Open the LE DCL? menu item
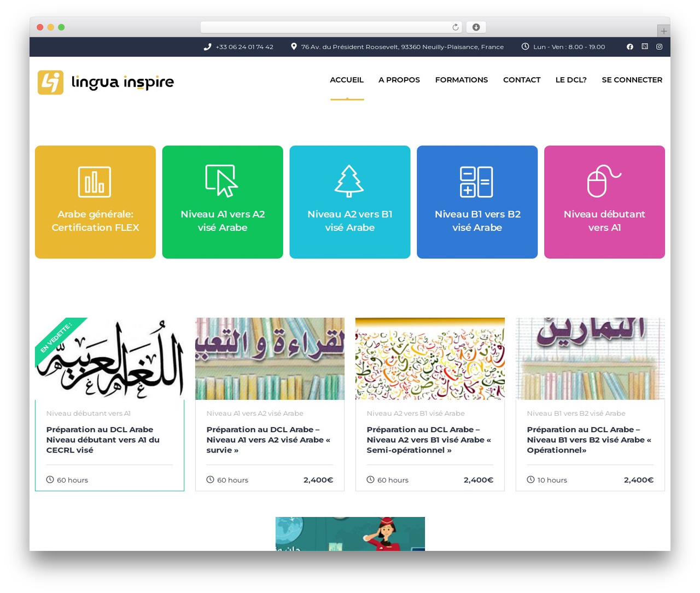 (x=571, y=80)
